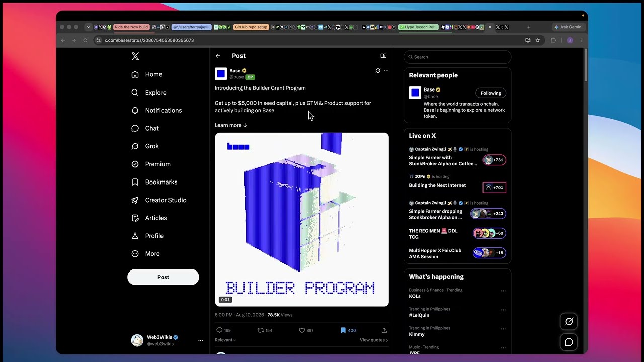Open the browser extensions puzzle icon

click(x=553, y=40)
